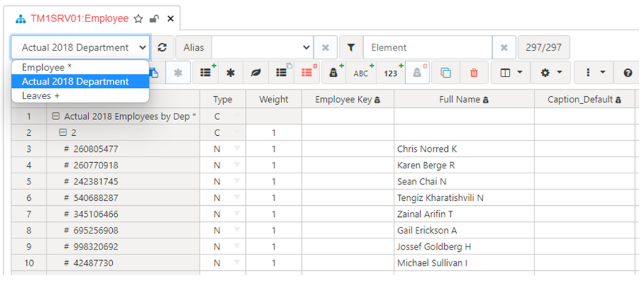
Task: Click the black asterisk toolbar icon
Action: [x=231, y=73]
